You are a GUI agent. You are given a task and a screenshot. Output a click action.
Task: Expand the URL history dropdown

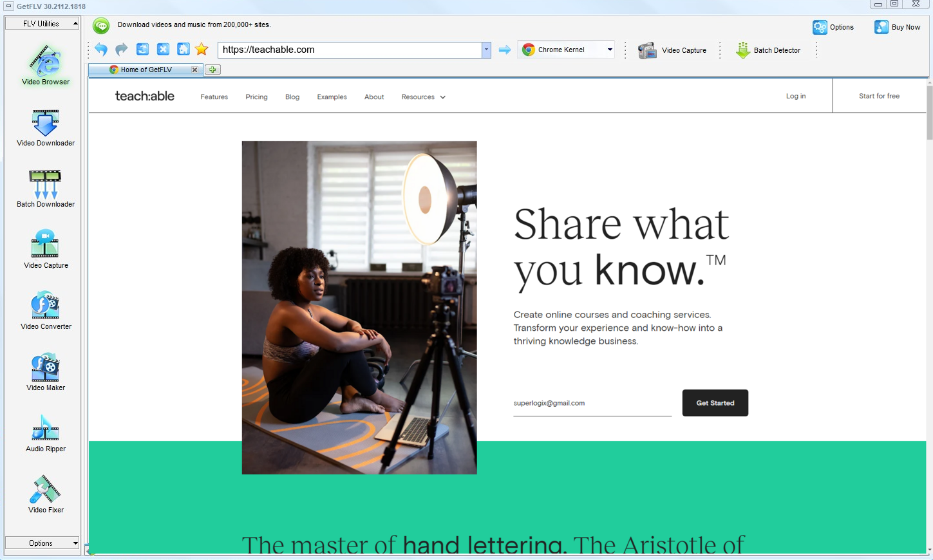(486, 50)
